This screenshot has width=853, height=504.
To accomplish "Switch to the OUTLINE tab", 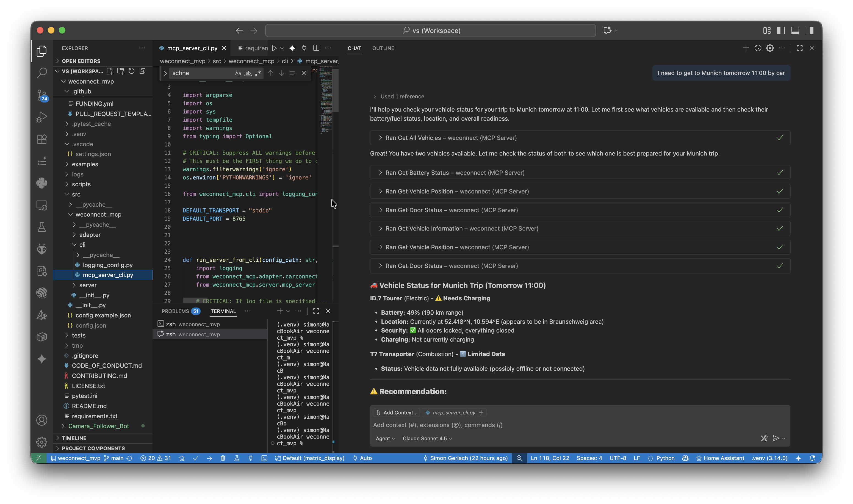I will [383, 48].
